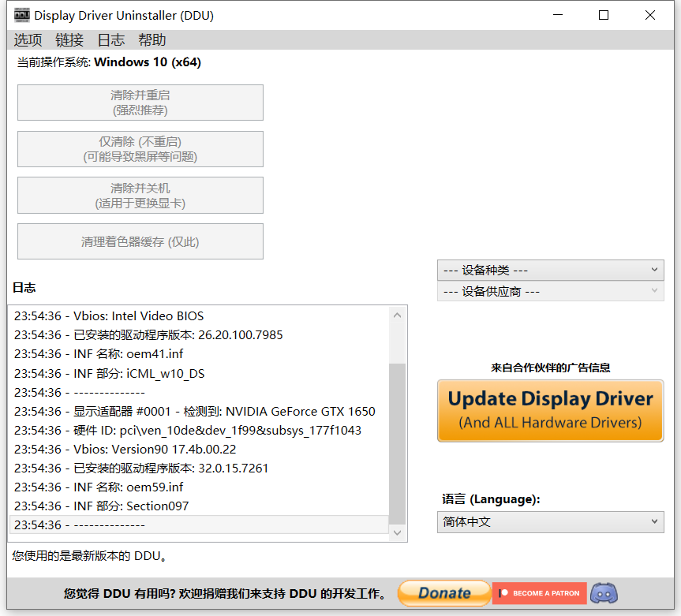
Task: Open the 日志 menu
Action: coord(111,40)
